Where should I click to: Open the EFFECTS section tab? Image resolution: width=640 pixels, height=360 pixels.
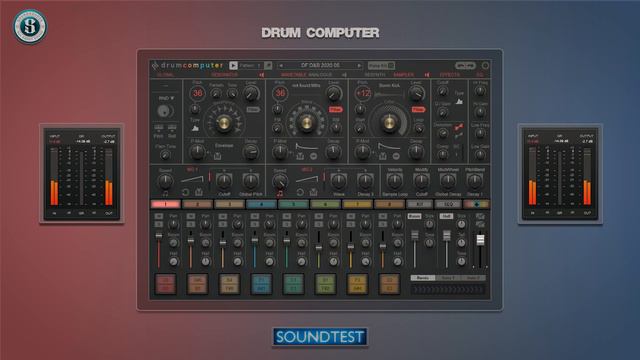450,75
